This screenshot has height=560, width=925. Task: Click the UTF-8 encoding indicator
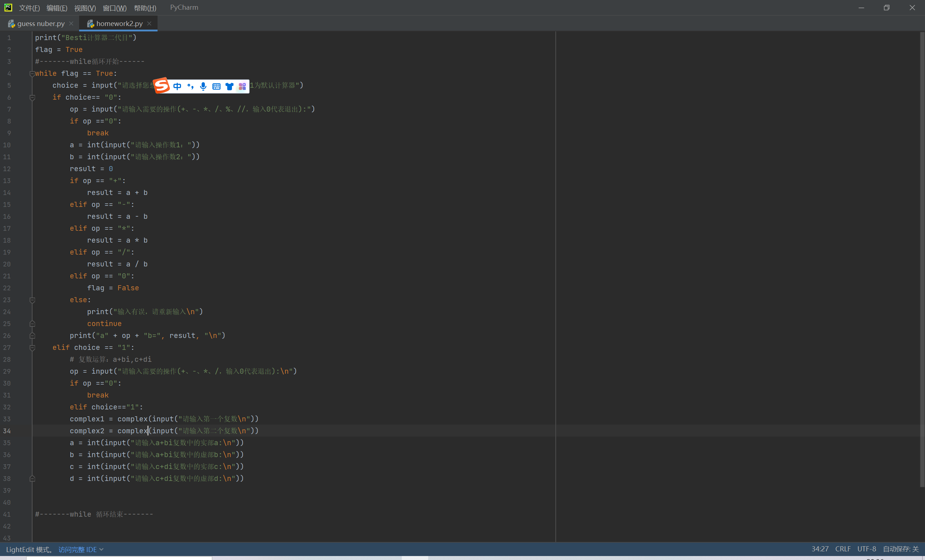866,549
